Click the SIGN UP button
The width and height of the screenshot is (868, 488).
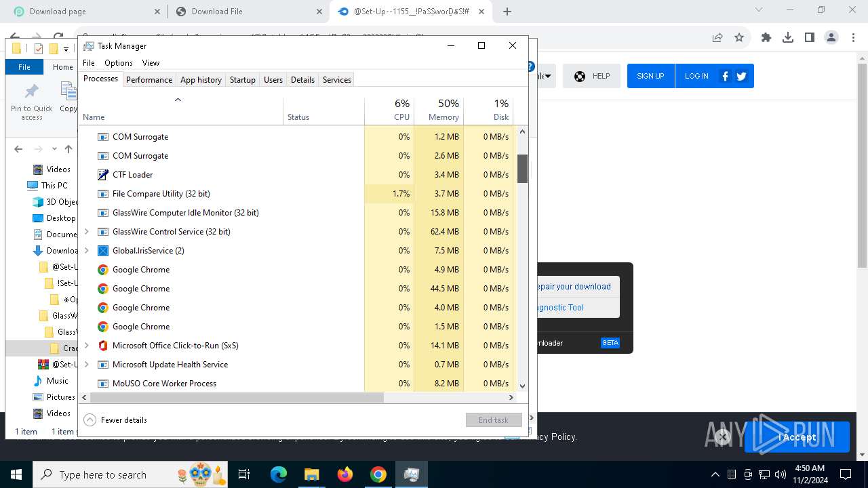tap(650, 76)
